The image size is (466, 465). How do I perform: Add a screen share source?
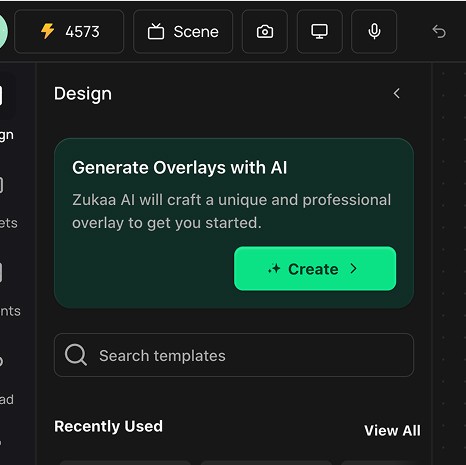tap(320, 32)
